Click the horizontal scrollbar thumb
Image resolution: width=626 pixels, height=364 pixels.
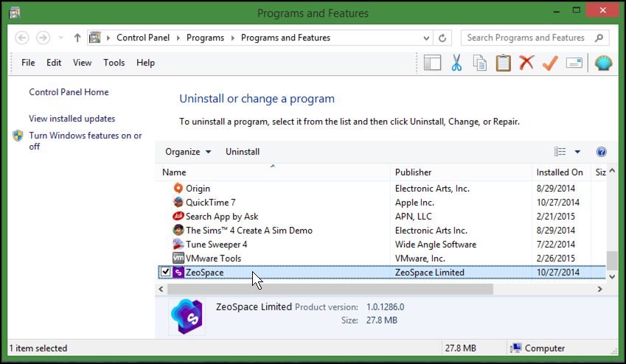pos(330,289)
